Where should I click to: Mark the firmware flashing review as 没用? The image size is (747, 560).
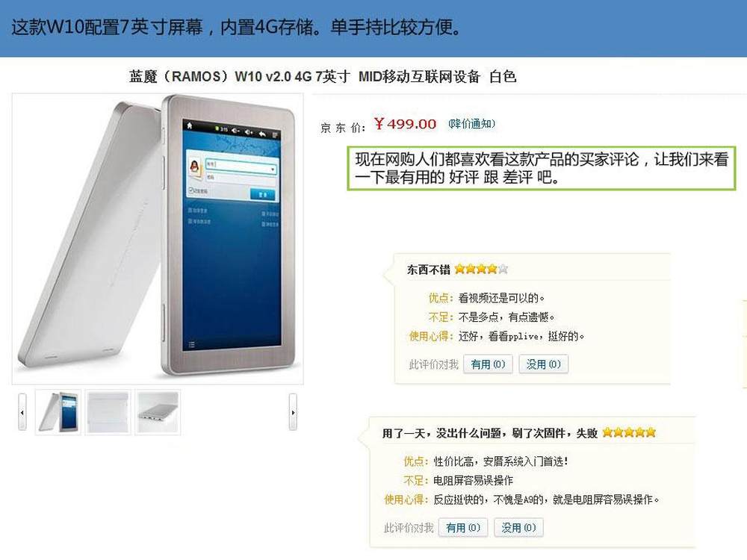coord(519,528)
